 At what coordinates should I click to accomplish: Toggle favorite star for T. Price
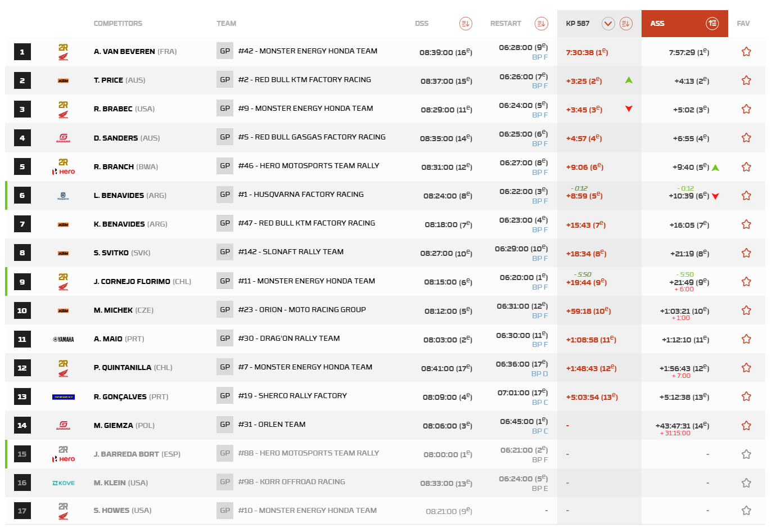(x=746, y=80)
